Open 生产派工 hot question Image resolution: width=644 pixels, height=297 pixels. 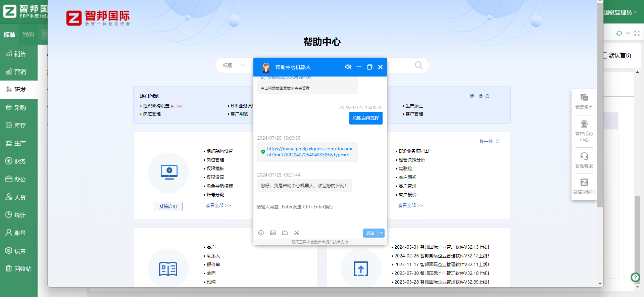[414, 106]
